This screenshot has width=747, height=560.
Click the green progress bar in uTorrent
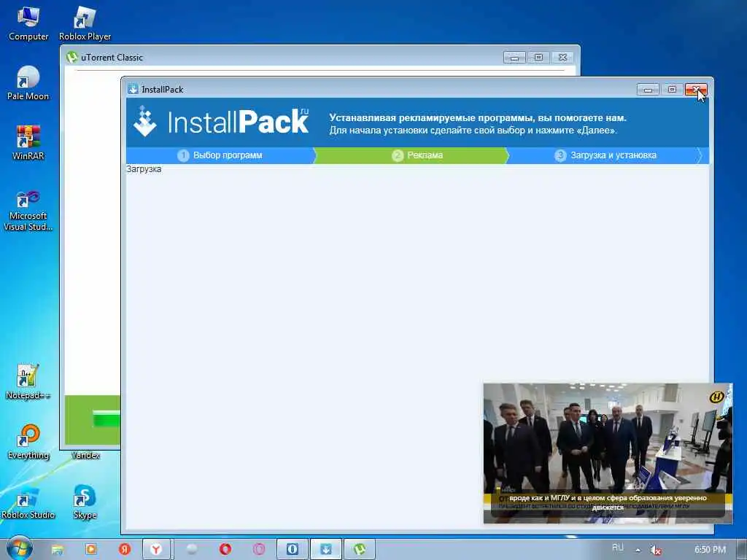(107, 418)
